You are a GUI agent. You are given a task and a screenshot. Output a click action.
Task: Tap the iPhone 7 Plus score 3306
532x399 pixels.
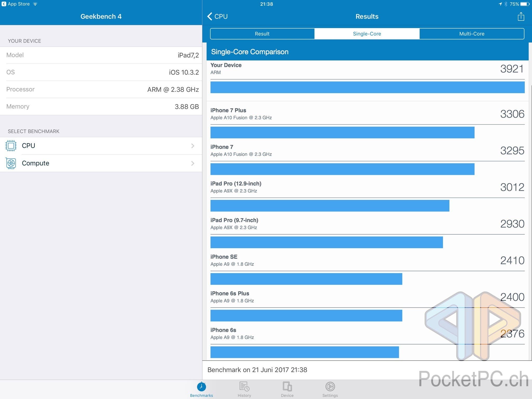(512, 114)
